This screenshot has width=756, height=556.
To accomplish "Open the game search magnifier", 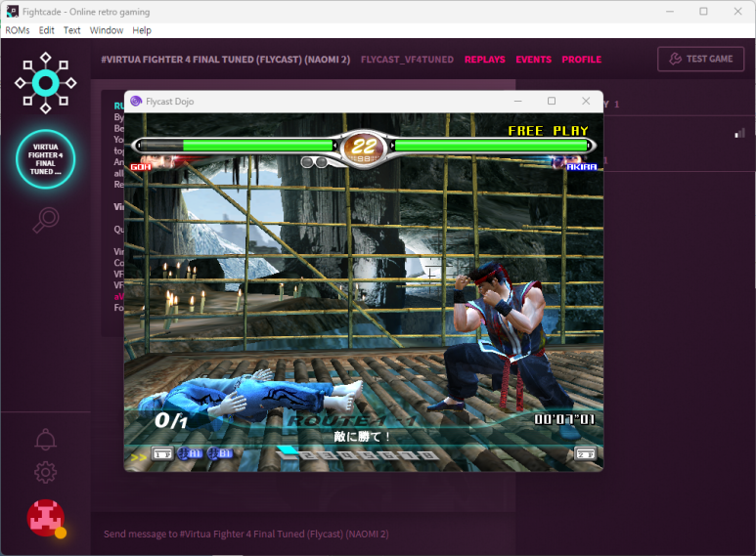I will pyautogui.click(x=46, y=220).
